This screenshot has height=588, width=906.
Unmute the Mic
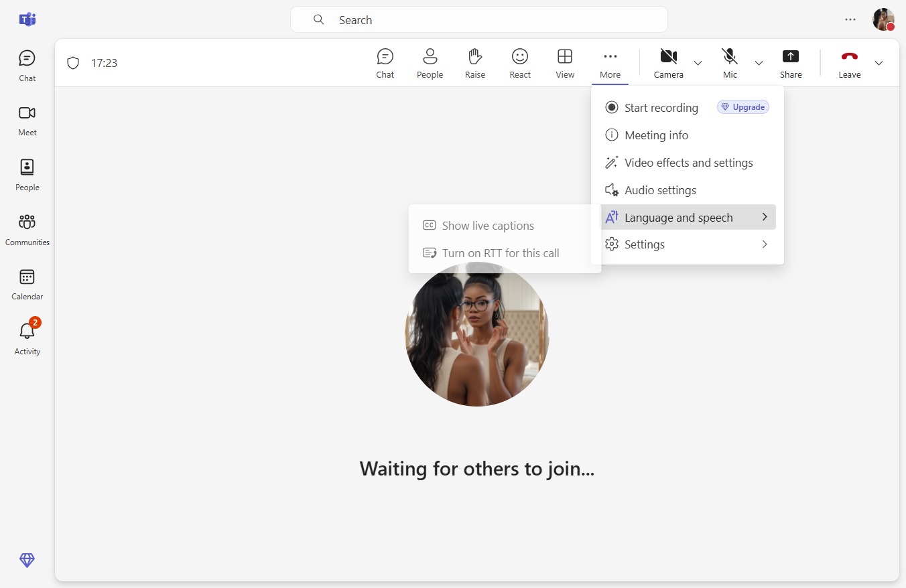(730, 64)
